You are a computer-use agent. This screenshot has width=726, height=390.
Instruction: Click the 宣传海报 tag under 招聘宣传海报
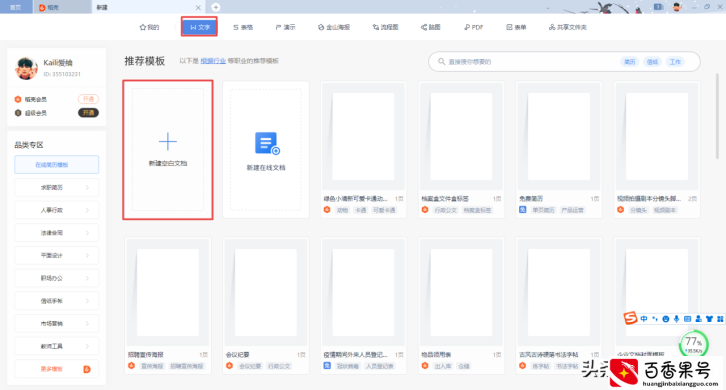click(152, 366)
